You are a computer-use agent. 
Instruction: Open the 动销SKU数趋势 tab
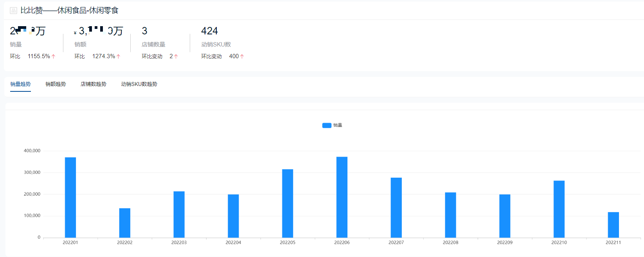point(139,84)
